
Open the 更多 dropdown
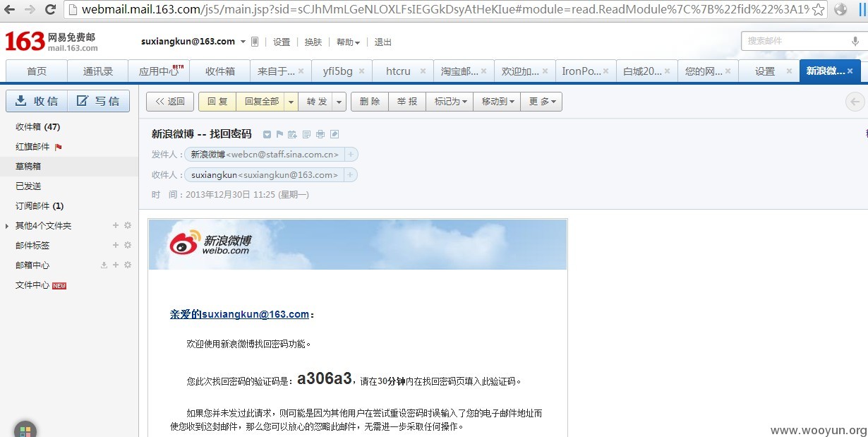541,102
